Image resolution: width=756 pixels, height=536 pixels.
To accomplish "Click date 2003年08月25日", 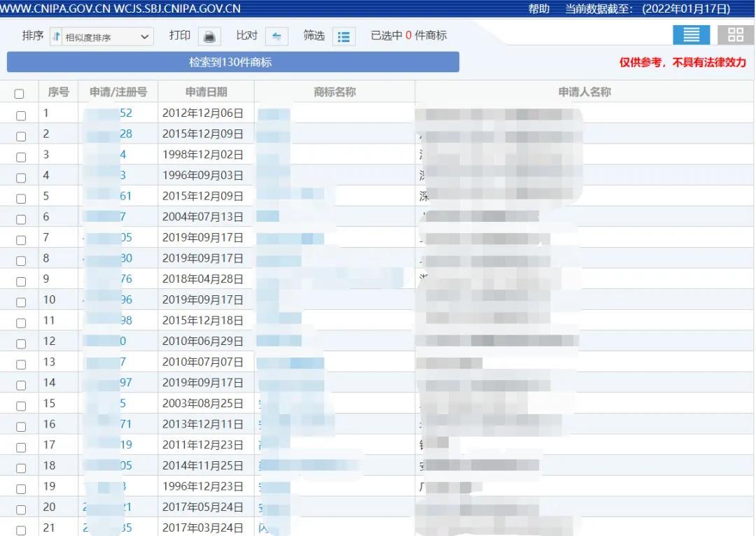I will tap(202, 404).
